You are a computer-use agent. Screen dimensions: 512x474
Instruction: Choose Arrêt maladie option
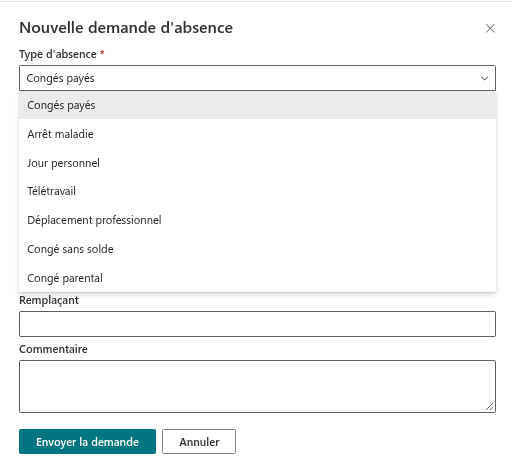pos(257,134)
